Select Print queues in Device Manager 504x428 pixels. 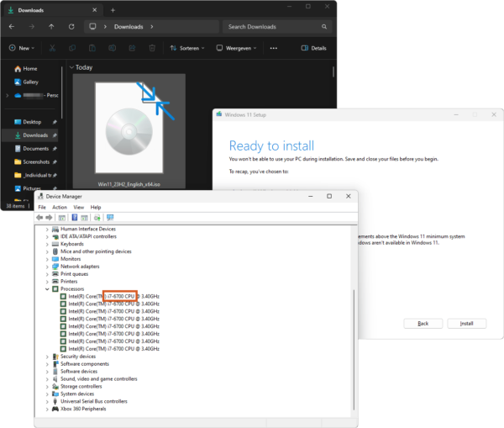click(x=74, y=274)
